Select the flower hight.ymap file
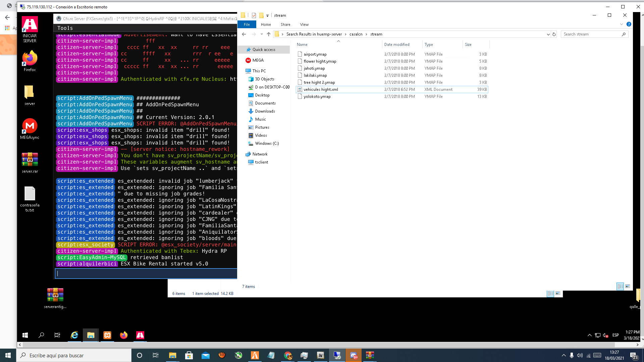The width and height of the screenshot is (644, 362). pyautogui.click(x=319, y=61)
